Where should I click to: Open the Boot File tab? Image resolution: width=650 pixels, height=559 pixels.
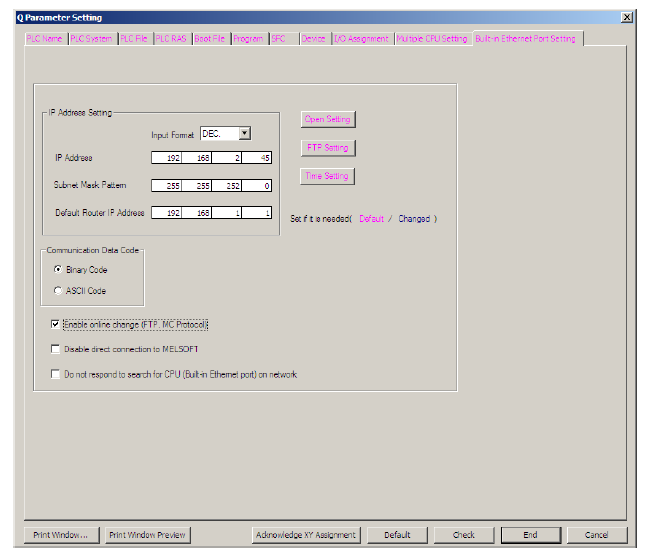pos(210,39)
